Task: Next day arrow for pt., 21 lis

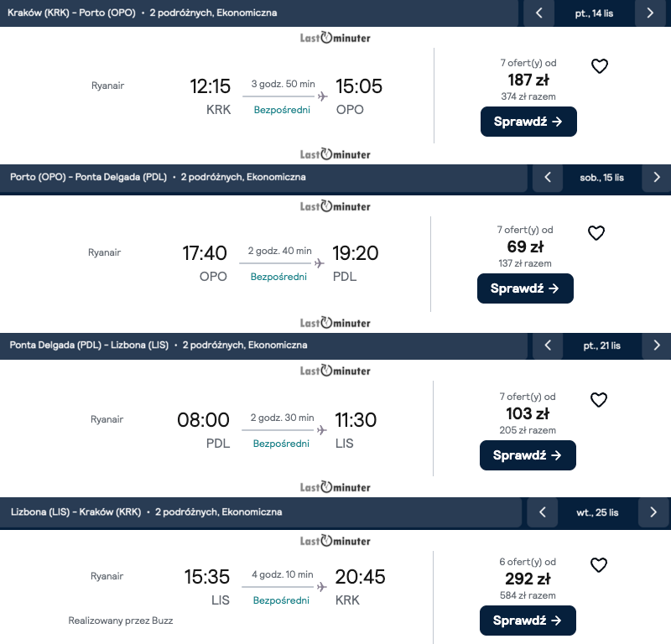Action: click(657, 345)
